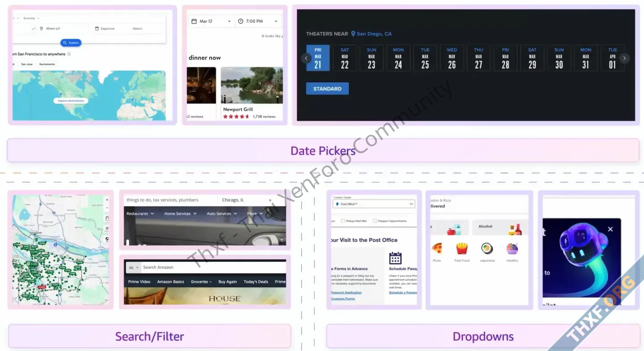Viewport: 644px width, 351px height.
Task: Click the next dates arrow in theater picker
Action: point(624,58)
